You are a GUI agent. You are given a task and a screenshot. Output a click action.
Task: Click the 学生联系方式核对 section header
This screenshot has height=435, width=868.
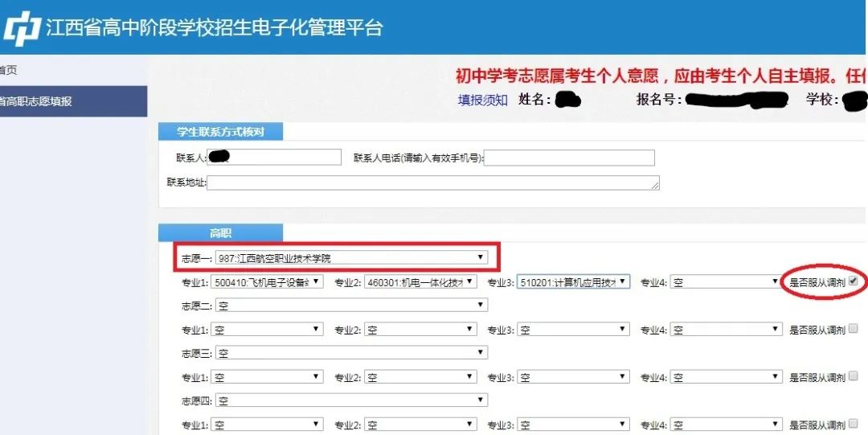[x=221, y=132]
